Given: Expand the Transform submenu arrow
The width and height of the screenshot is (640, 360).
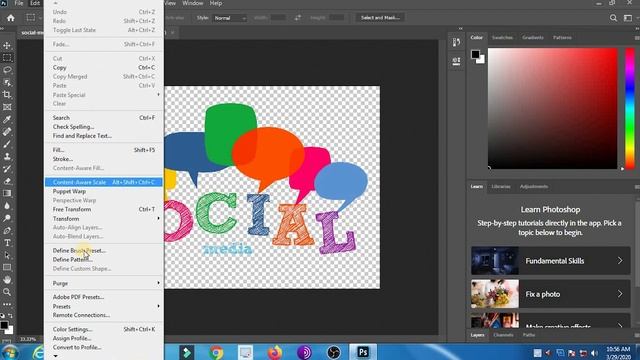Looking at the screenshot, I should (x=158, y=218).
